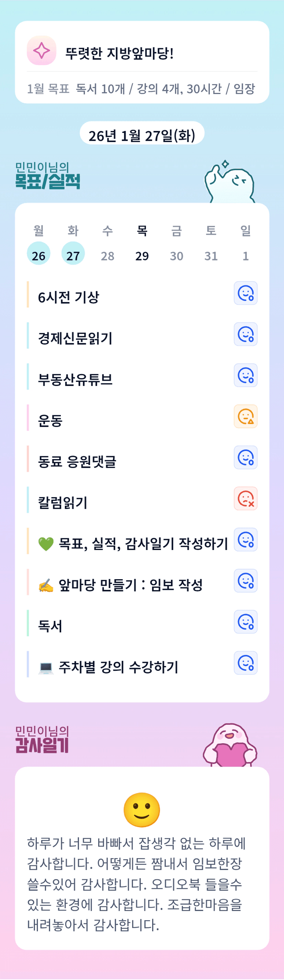Click the status face icon for 독서
Viewport: 284px width, 980px height.
tap(246, 622)
